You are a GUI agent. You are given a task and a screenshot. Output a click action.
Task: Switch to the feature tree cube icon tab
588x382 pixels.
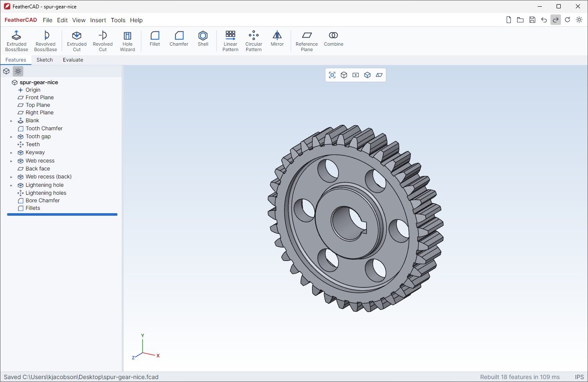(x=6, y=71)
